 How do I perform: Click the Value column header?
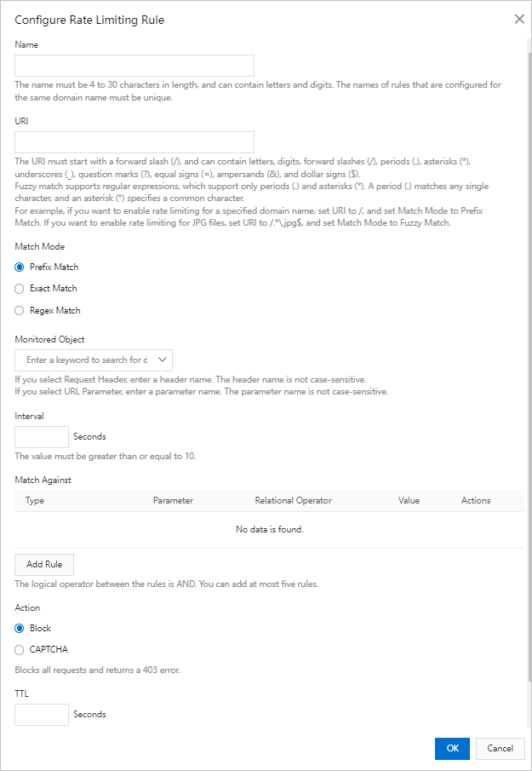pyautogui.click(x=409, y=501)
